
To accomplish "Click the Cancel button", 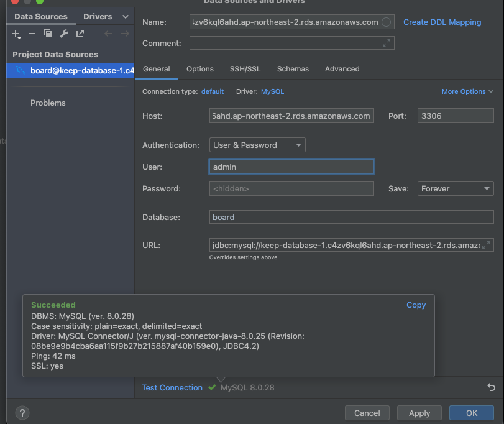I will pos(367,413).
